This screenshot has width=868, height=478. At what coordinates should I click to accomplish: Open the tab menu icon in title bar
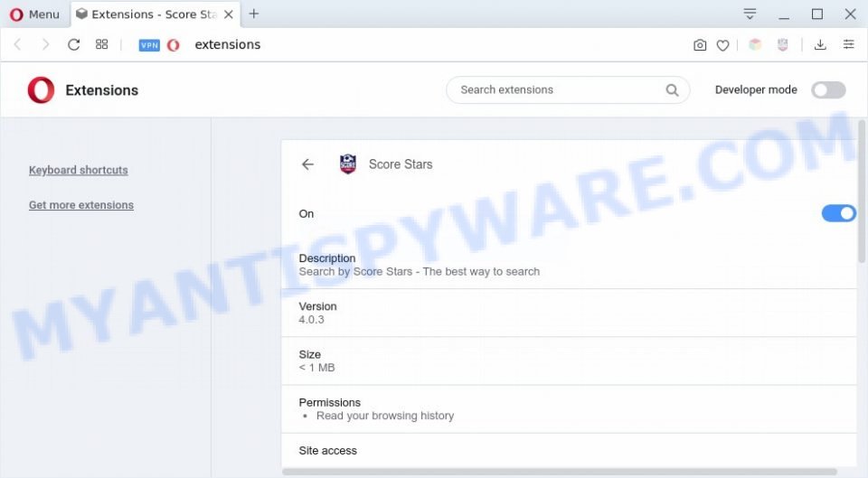pos(750,14)
